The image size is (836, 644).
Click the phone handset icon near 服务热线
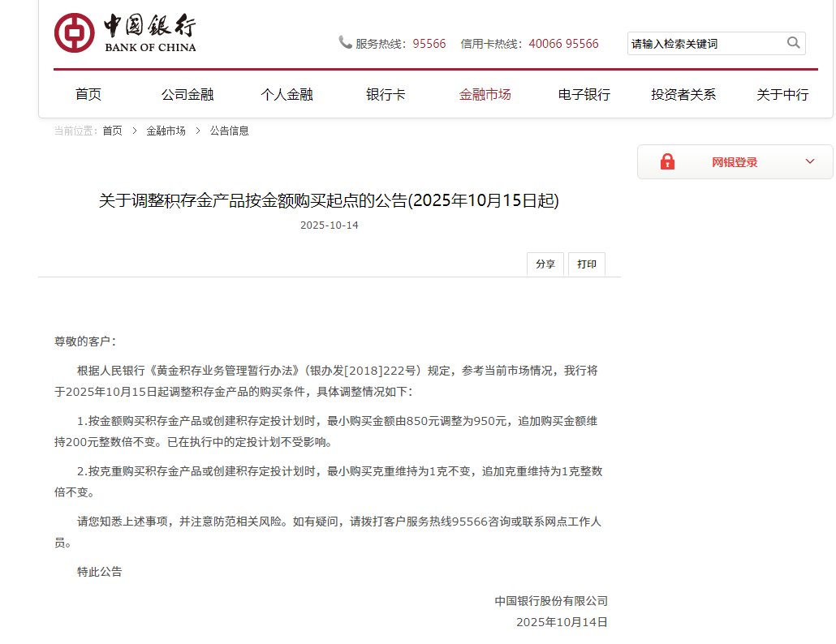tap(345, 42)
